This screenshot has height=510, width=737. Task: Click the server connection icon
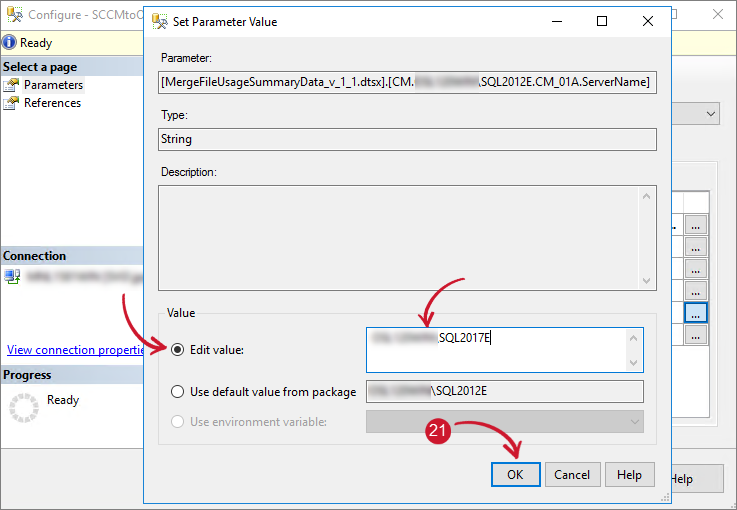(x=12, y=276)
